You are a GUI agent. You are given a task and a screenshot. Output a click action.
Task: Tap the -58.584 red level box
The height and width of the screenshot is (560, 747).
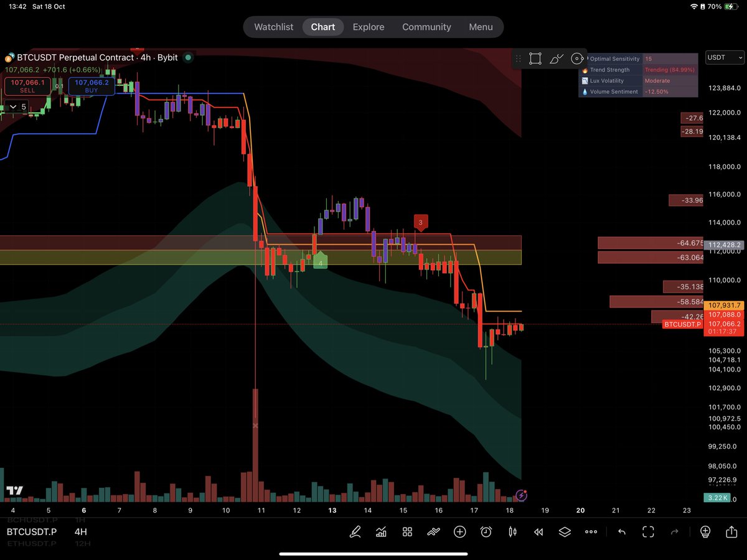(656, 301)
